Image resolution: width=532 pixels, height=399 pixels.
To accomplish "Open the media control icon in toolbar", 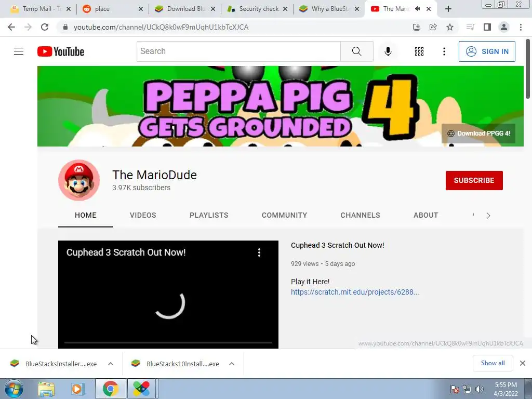I will tap(470, 27).
